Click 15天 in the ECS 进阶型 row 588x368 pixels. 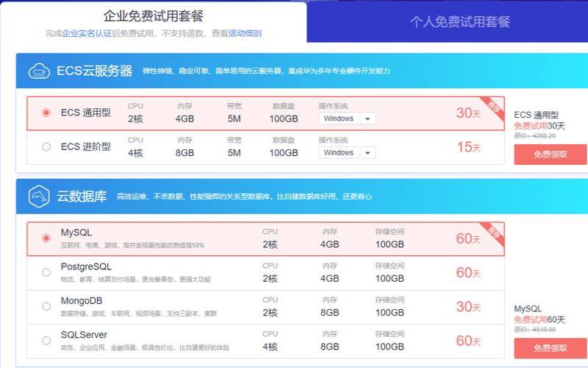(x=468, y=147)
